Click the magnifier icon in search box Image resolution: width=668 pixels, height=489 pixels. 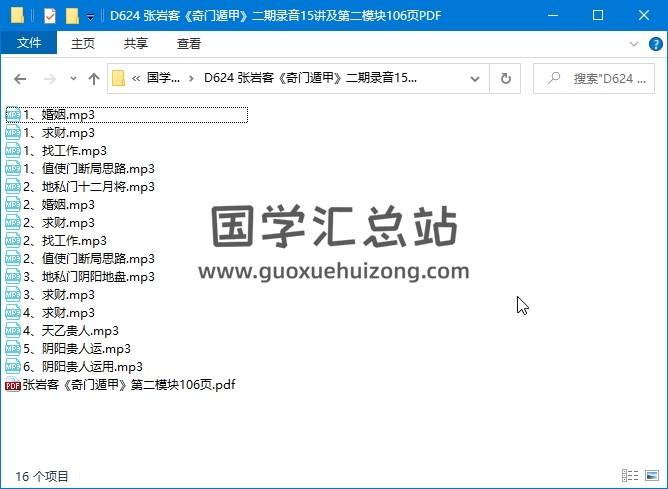point(554,78)
